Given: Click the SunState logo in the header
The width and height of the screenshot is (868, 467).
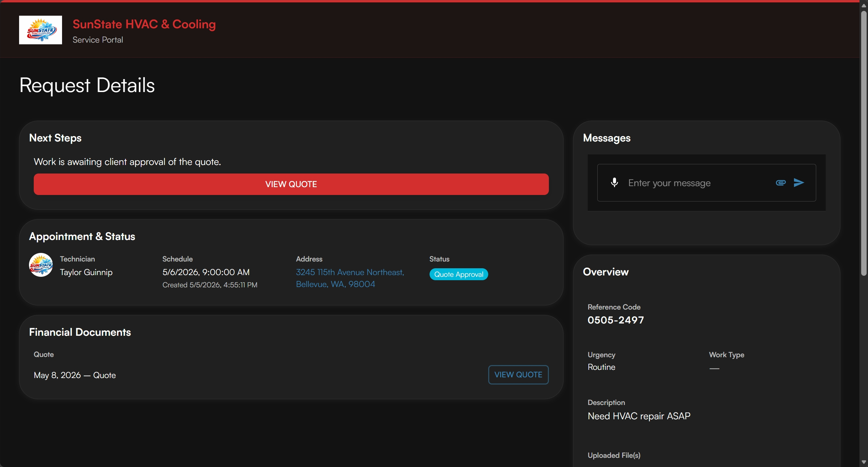Looking at the screenshot, I should pos(41,30).
